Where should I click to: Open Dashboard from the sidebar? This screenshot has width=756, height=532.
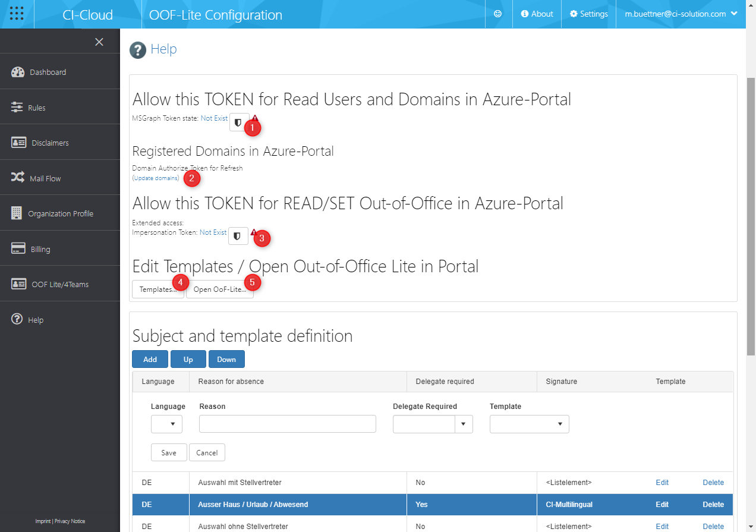coord(48,72)
